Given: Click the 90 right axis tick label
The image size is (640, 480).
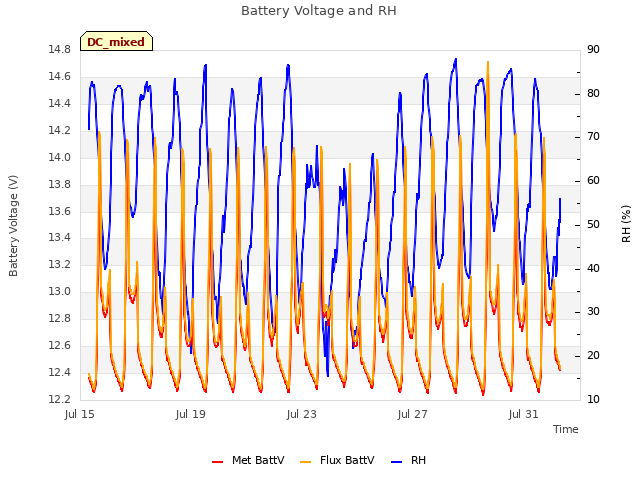Looking at the screenshot, I should pyautogui.click(x=593, y=50).
